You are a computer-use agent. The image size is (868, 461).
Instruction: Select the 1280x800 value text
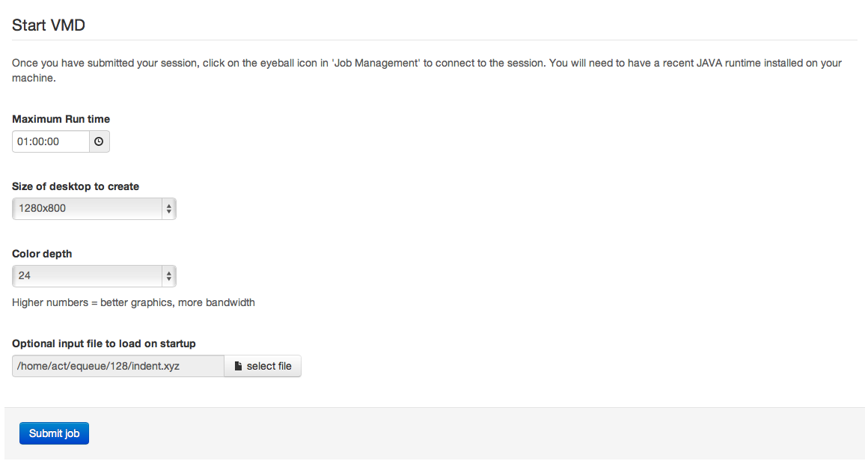click(42, 209)
